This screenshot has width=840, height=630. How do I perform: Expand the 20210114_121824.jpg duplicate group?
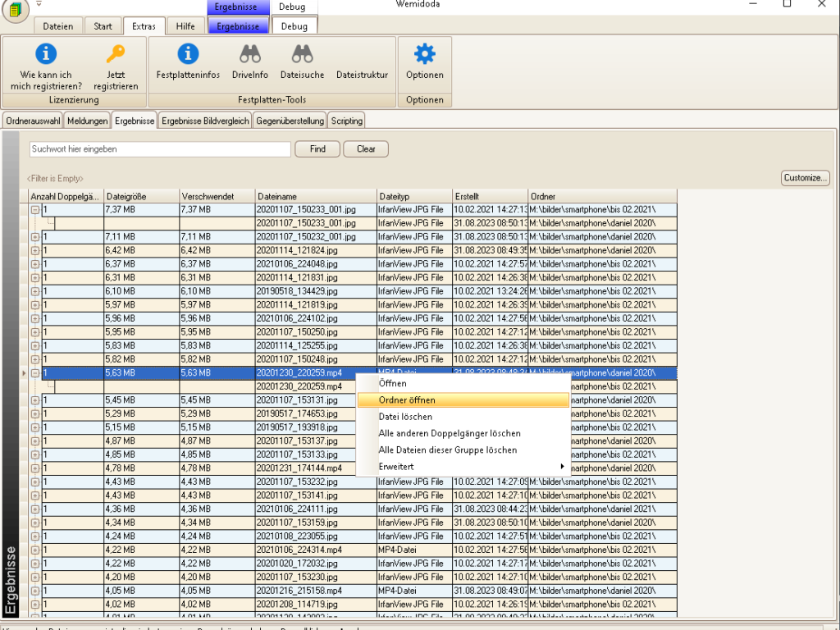point(35,250)
